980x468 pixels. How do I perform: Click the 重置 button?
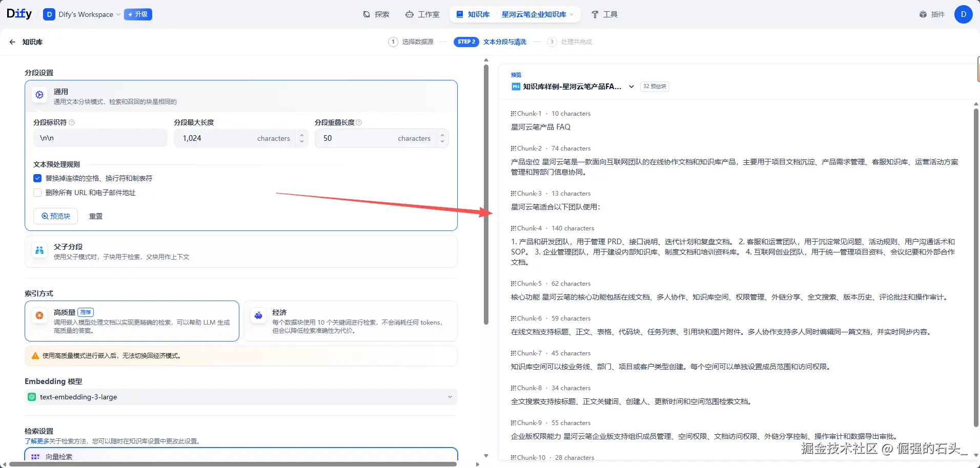point(96,216)
